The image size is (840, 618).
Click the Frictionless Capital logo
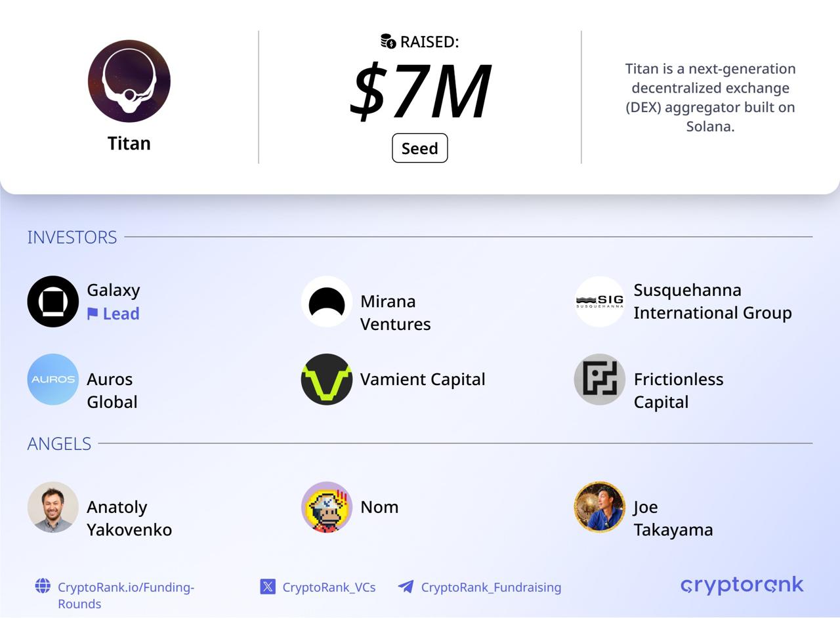coord(600,379)
